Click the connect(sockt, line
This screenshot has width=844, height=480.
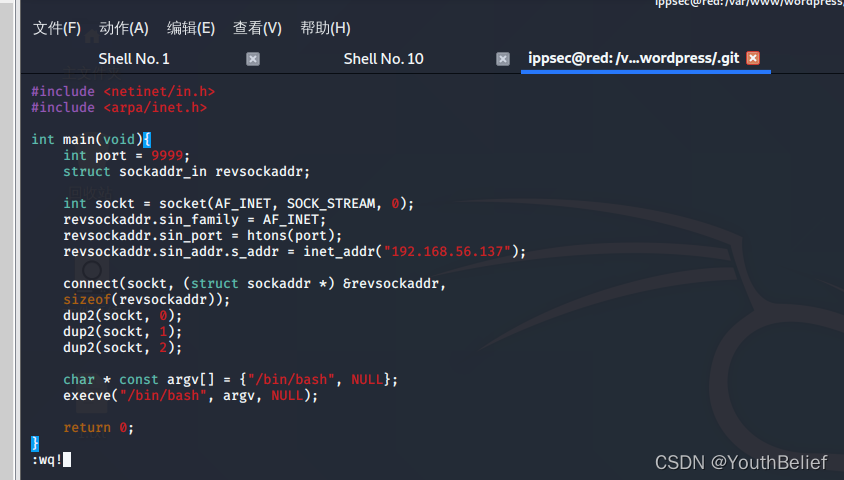(255, 284)
